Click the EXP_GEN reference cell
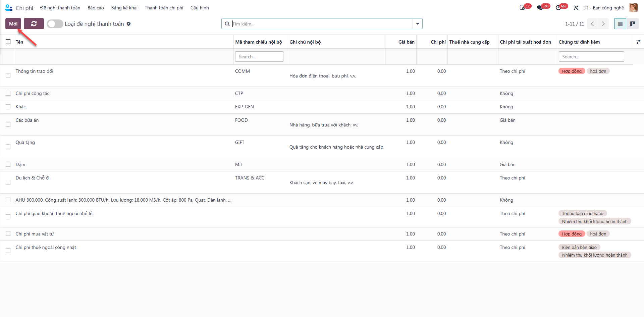Screen dimensions: 644x317 point(245,107)
